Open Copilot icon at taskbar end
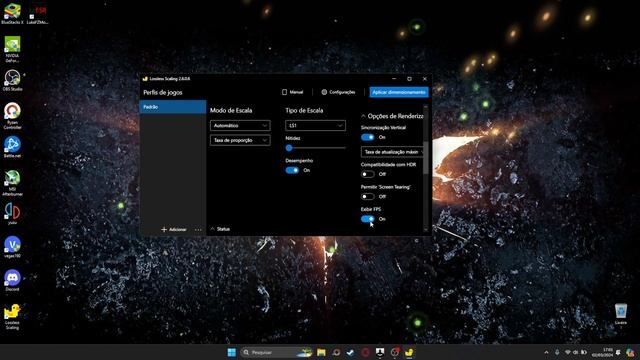The width and height of the screenshot is (640, 360). [631, 352]
